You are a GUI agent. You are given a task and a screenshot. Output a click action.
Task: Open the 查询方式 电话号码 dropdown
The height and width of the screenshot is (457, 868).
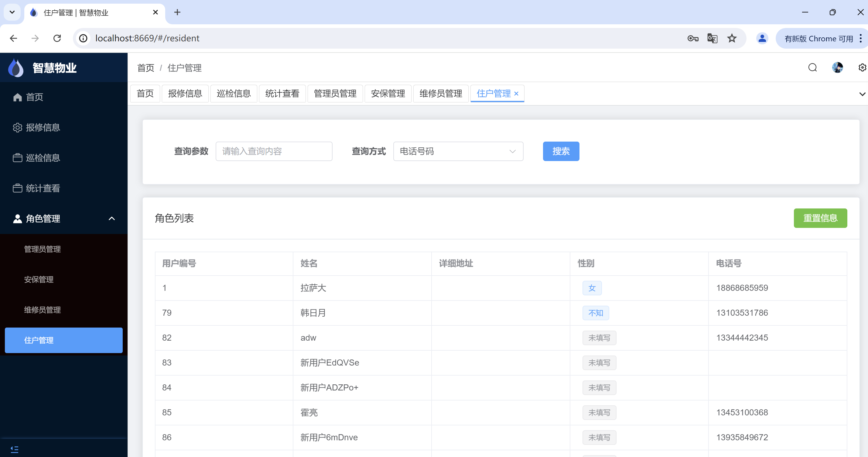point(458,151)
